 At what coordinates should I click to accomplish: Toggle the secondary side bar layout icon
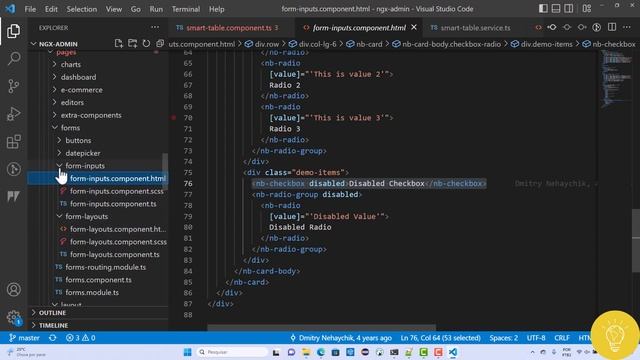(x=569, y=9)
